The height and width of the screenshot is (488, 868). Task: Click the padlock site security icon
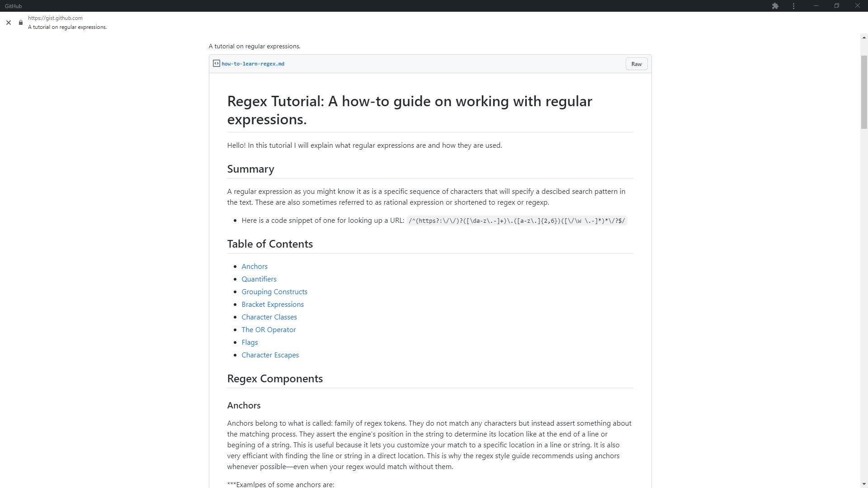(x=21, y=23)
